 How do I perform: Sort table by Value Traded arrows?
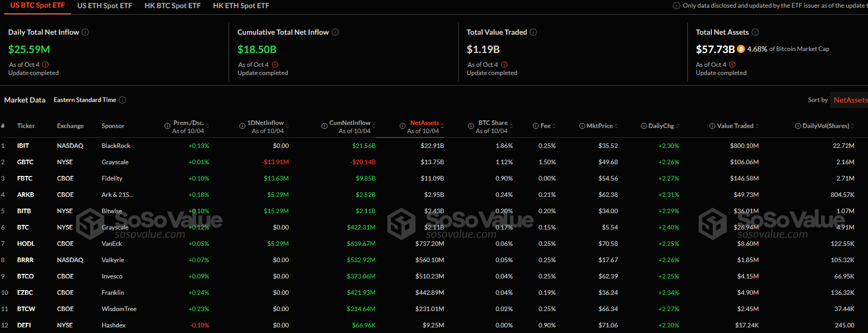pos(757,126)
